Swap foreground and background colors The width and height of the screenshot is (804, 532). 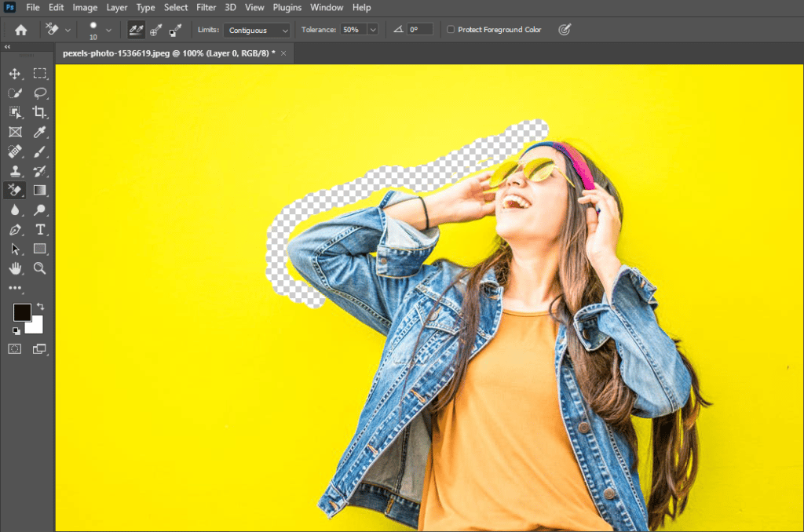pyautogui.click(x=40, y=306)
